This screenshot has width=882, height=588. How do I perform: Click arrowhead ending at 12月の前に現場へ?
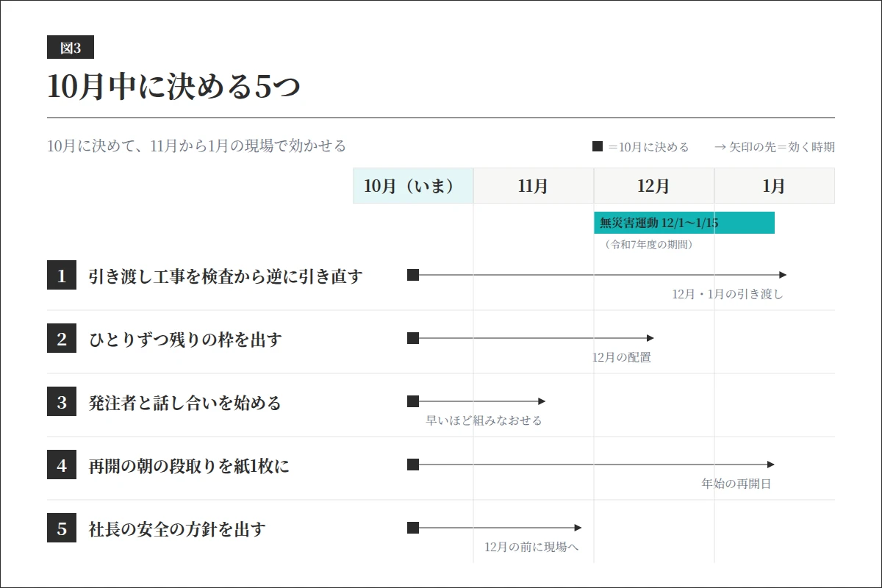pyautogui.click(x=578, y=528)
